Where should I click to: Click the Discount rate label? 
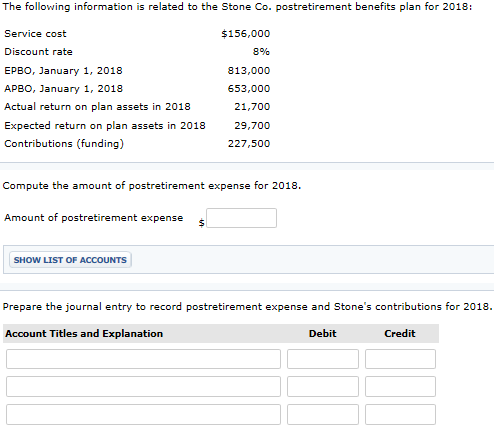(38, 52)
